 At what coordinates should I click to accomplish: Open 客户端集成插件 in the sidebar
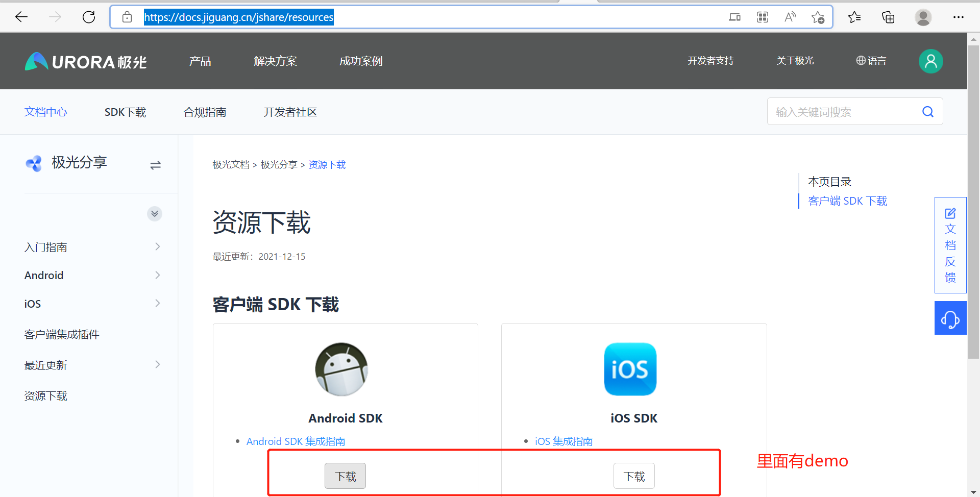pos(62,334)
